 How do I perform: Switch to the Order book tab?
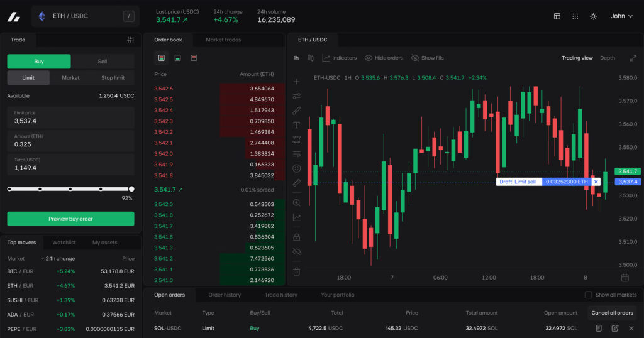click(x=168, y=40)
